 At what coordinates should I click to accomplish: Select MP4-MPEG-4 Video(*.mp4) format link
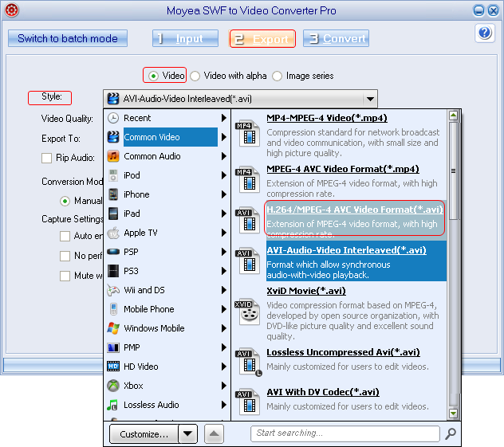coord(327,118)
